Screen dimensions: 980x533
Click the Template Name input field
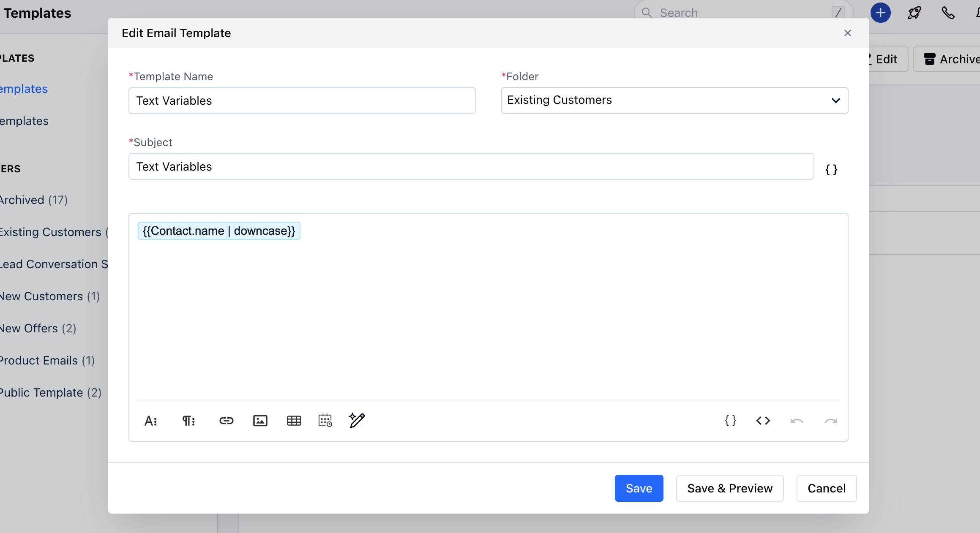302,101
